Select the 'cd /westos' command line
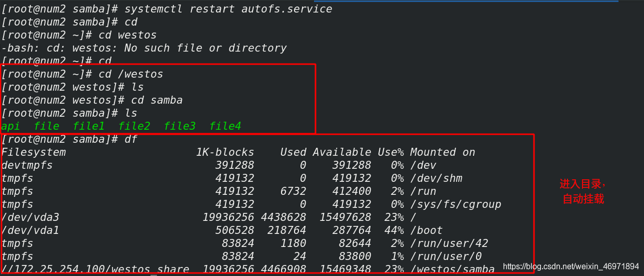The image size is (644, 276). click(82, 74)
